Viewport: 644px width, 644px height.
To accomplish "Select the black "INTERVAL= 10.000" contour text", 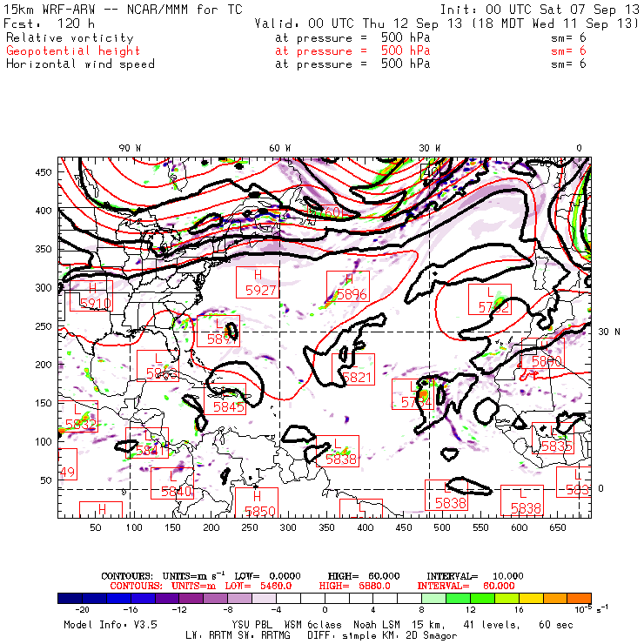I will pyautogui.click(x=475, y=576).
